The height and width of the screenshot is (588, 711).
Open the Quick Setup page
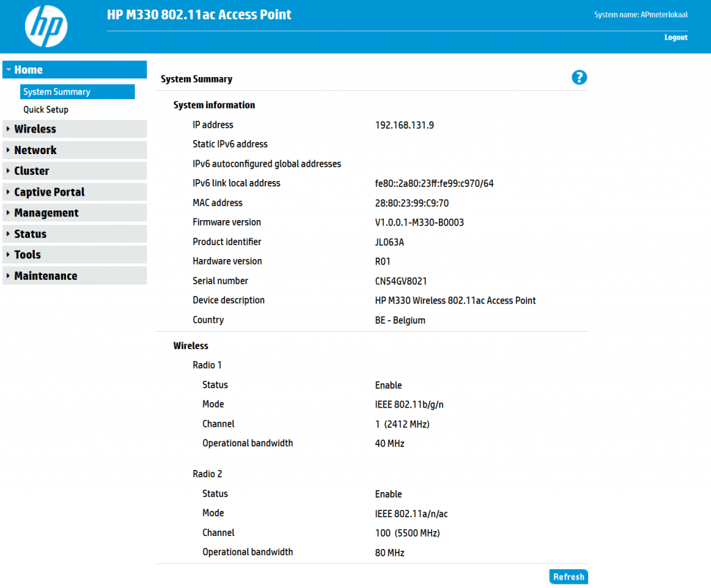(46, 110)
